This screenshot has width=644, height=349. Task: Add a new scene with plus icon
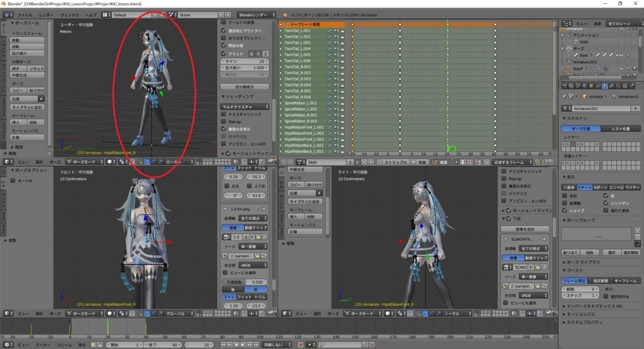[x=221, y=15]
